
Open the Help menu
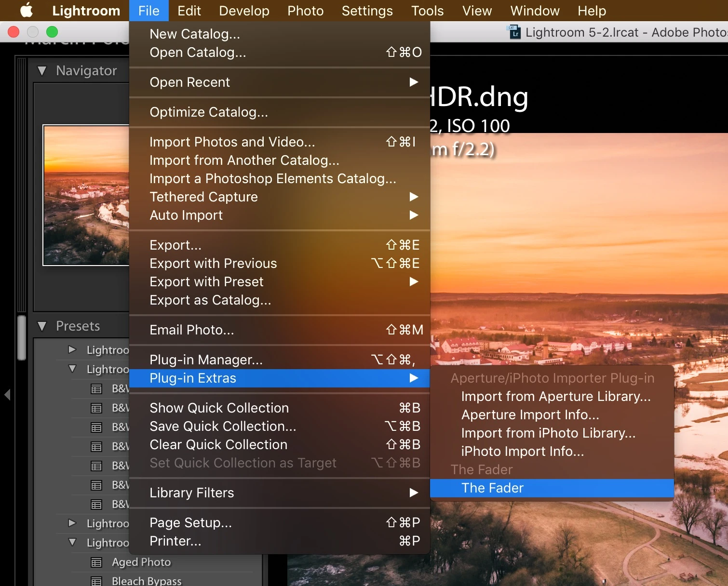pos(592,11)
